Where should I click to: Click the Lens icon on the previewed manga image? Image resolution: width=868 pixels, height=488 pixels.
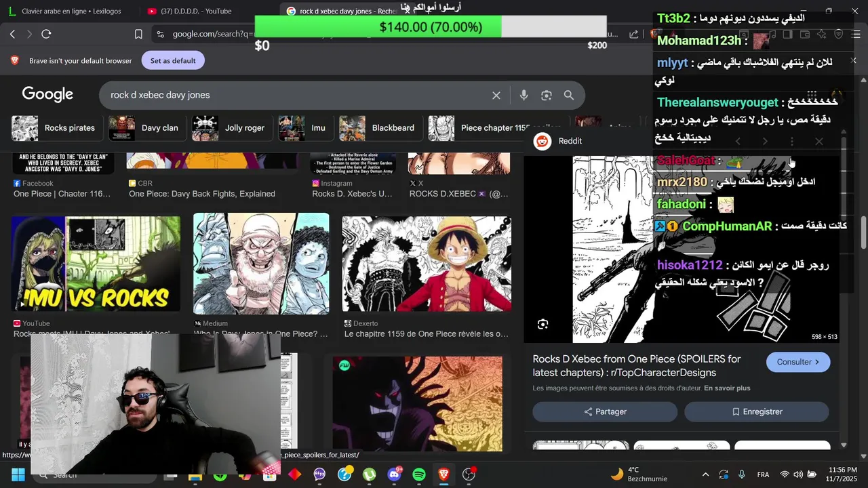542,325
